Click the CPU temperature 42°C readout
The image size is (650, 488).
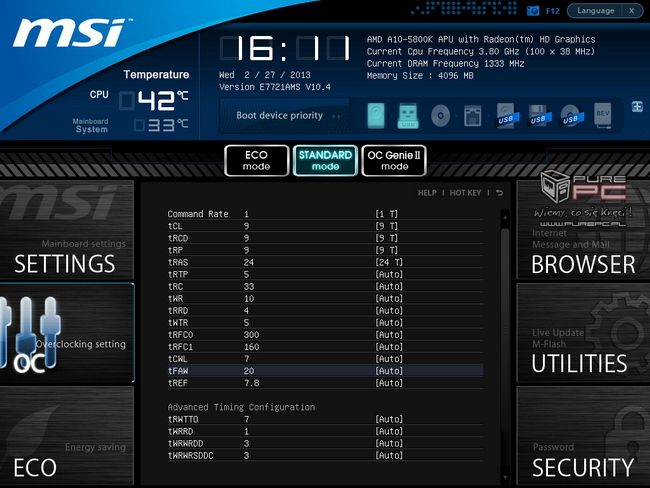[154, 100]
